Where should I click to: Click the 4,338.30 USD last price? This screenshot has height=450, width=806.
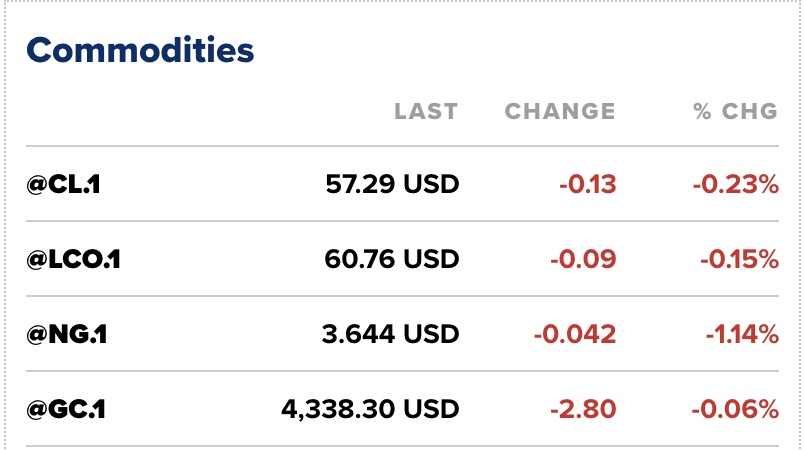click(x=369, y=409)
